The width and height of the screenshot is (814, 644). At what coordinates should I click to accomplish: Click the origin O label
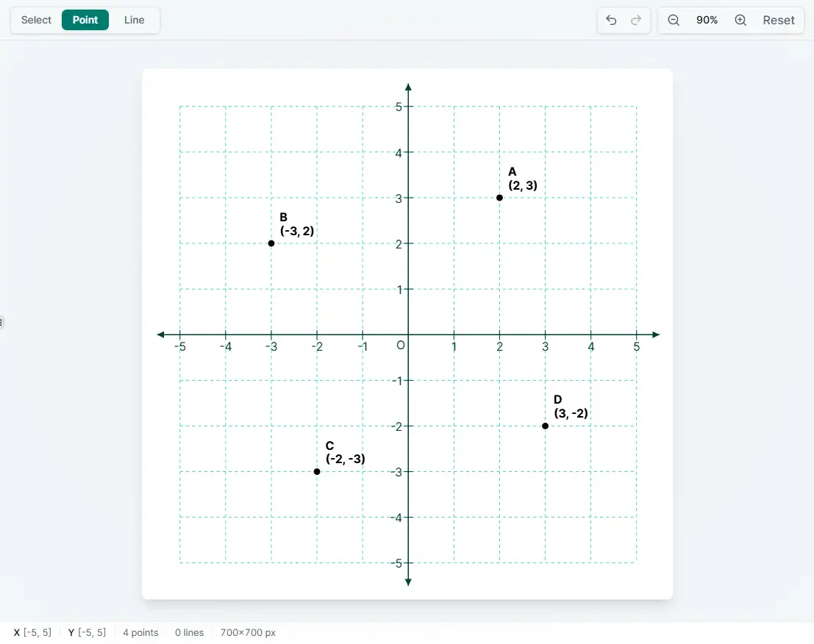coord(400,345)
